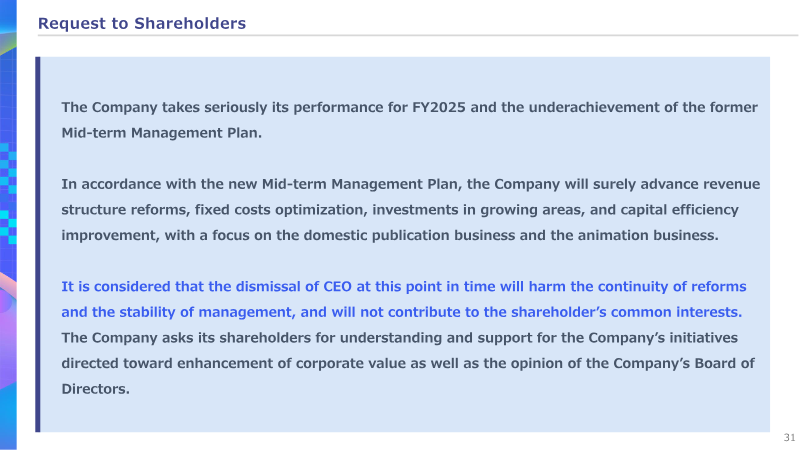Click the cyan checkered pattern on left strip
Viewport: 800px width, 450px height.
[x=8, y=194]
